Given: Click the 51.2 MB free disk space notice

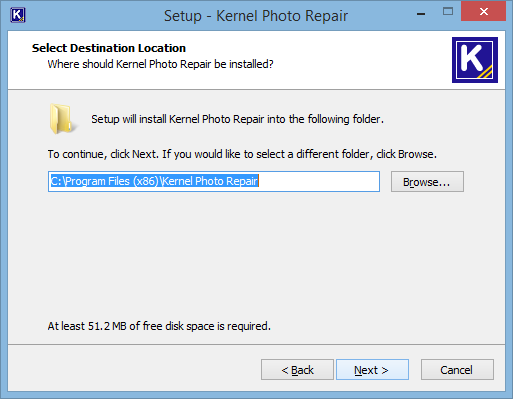Looking at the screenshot, I should coord(159,326).
